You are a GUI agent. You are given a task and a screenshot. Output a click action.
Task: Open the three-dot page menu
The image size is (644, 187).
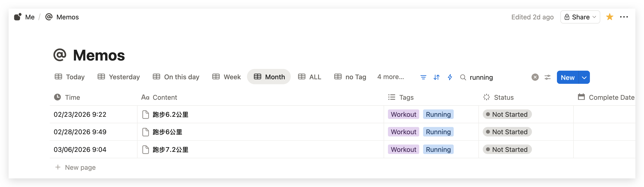(x=624, y=17)
